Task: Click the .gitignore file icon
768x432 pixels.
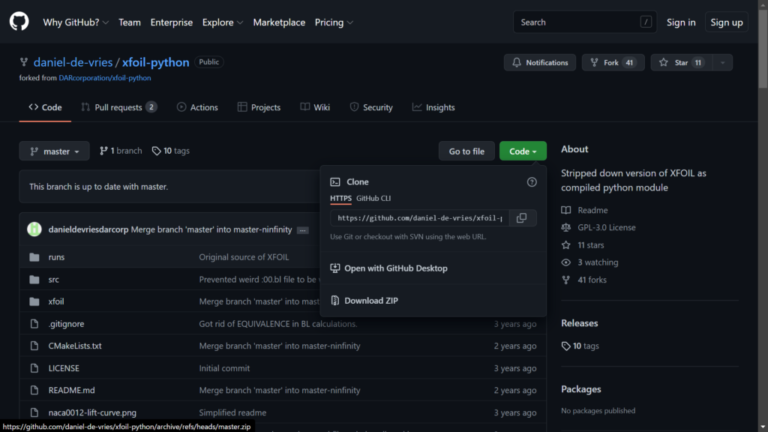Action: point(33,324)
